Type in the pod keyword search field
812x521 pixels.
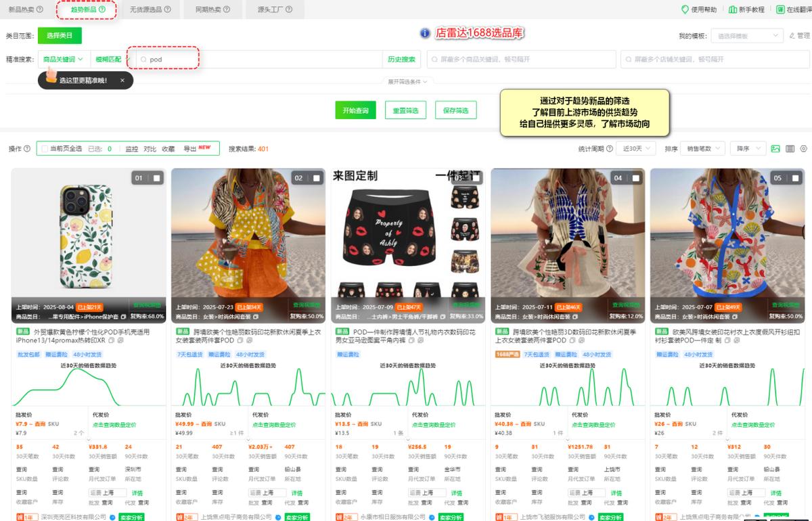[169, 60]
